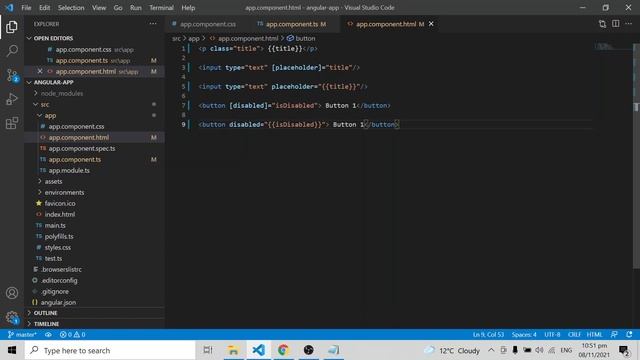Change language mode HTML
This screenshot has width=640, height=360.
click(x=594, y=334)
